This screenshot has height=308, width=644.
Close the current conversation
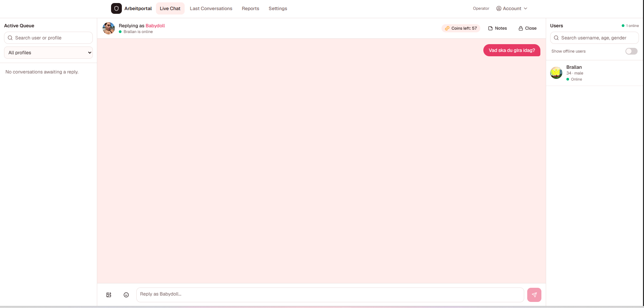(x=528, y=28)
